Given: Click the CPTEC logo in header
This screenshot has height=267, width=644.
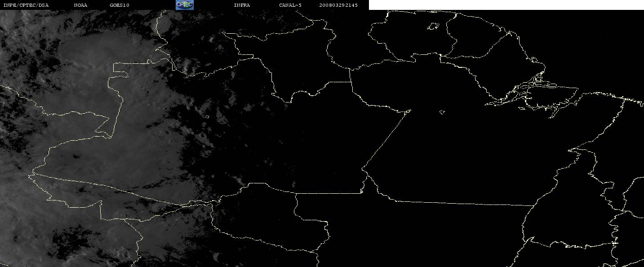Looking at the screenshot, I should [185, 5].
